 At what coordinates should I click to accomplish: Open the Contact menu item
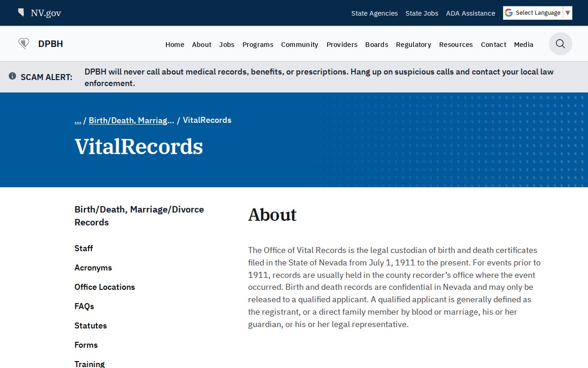[493, 45]
